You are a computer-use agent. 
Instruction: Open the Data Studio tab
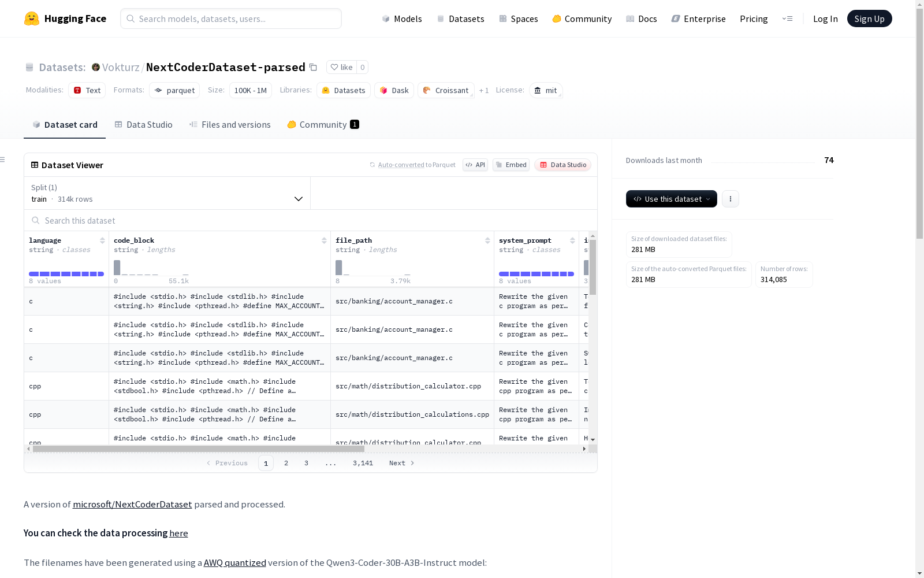click(144, 124)
